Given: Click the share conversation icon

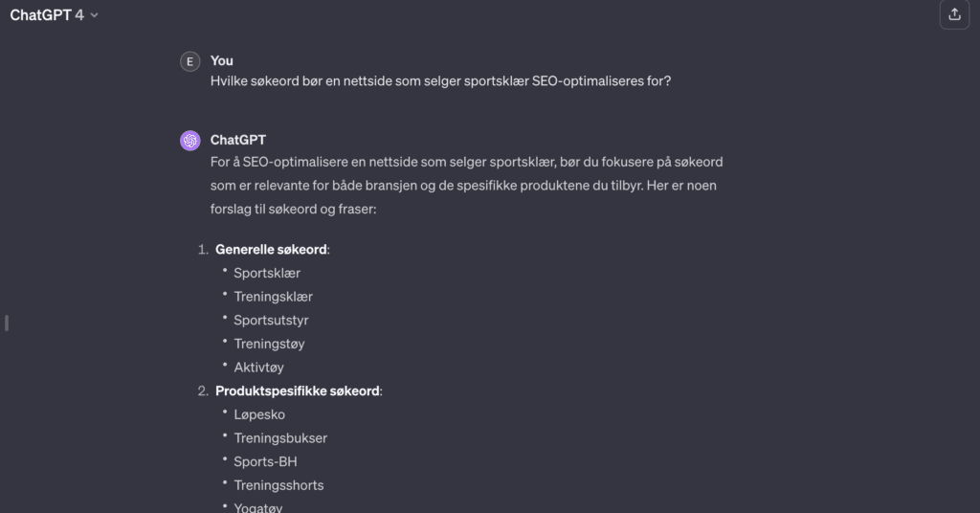Looking at the screenshot, I should tap(954, 14).
